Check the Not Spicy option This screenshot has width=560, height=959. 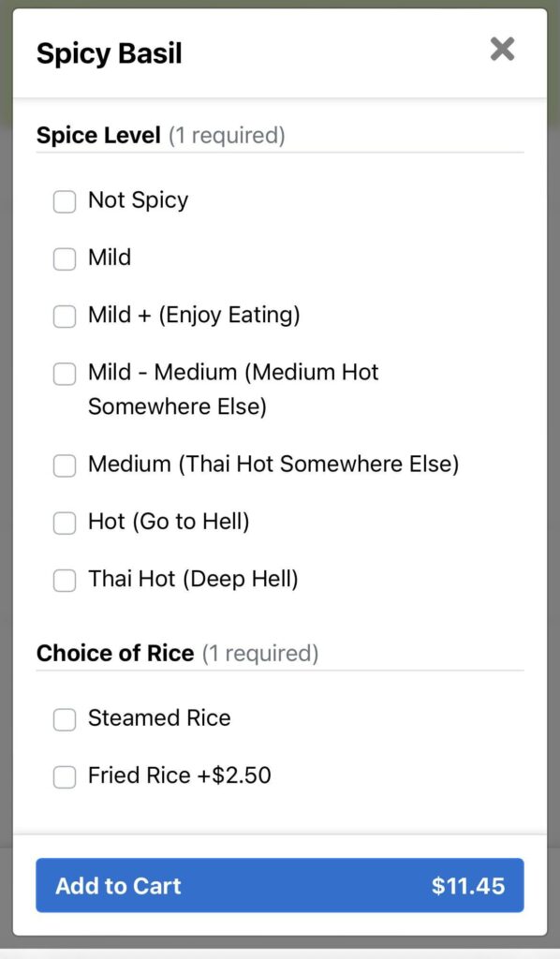pos(65,201)
